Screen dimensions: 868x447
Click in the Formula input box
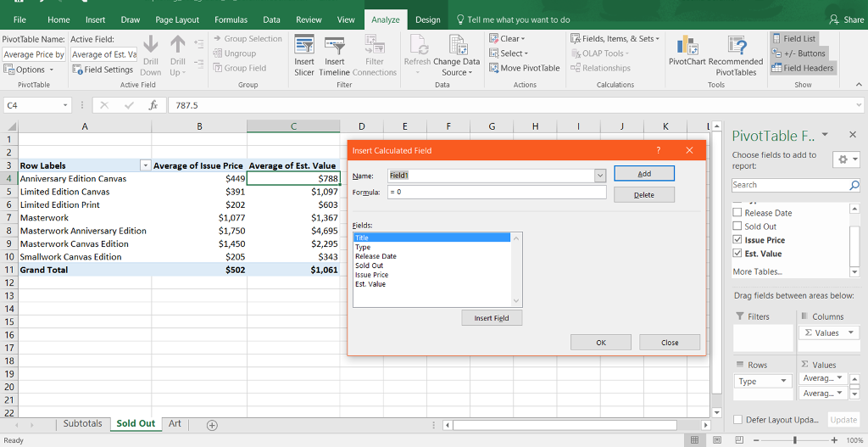496,193
